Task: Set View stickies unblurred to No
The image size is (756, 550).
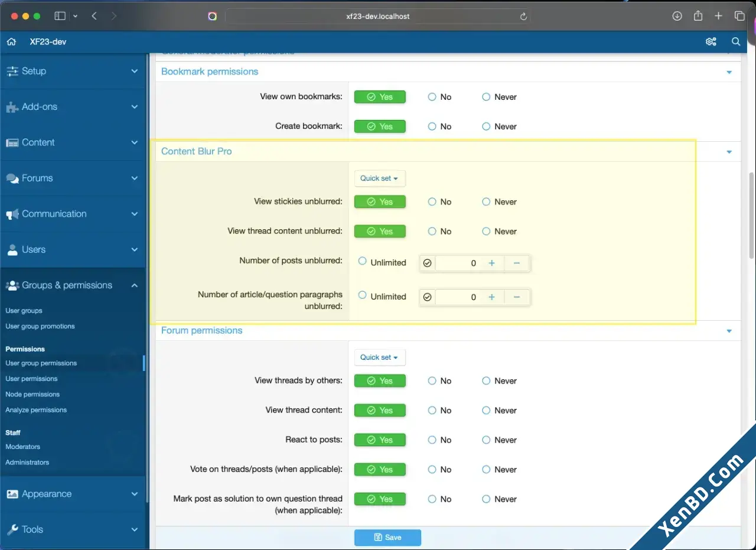Action: click(x=439, y=202)
